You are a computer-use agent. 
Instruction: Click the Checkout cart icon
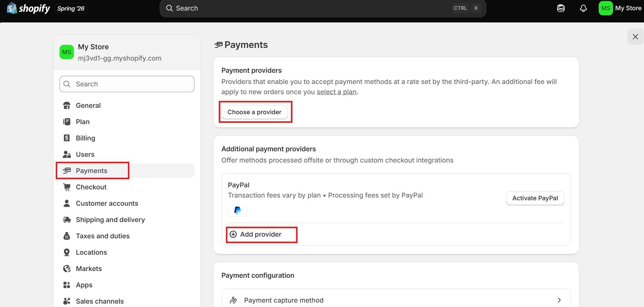pos(67,187)
